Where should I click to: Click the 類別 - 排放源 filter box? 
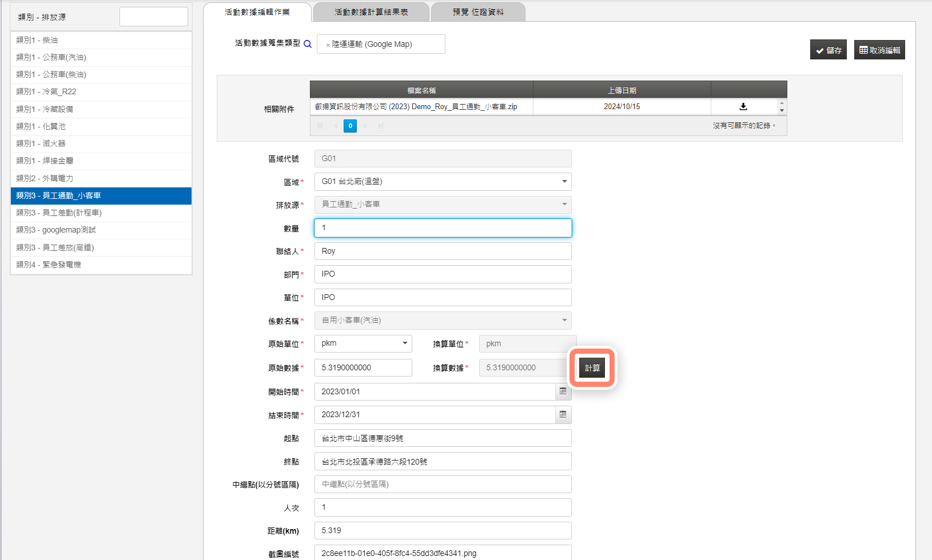pyautogui.click(x=154, y=17)
